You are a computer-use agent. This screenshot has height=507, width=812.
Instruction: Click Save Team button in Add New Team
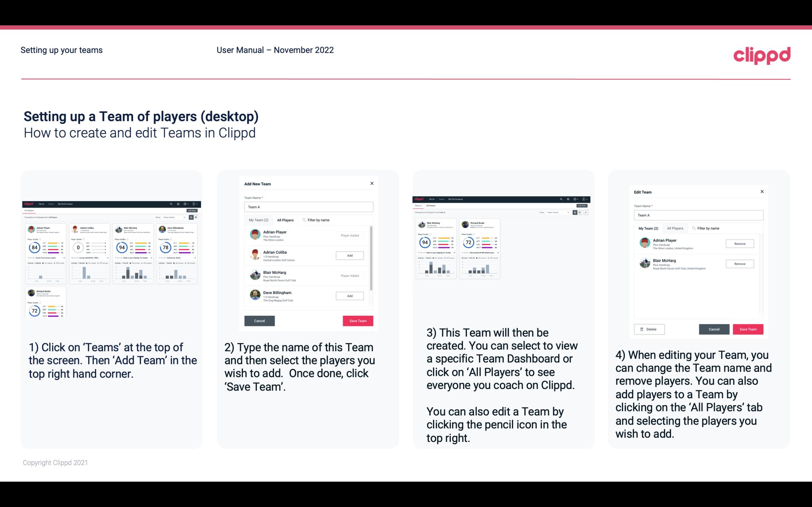click(x=357, y=320)
